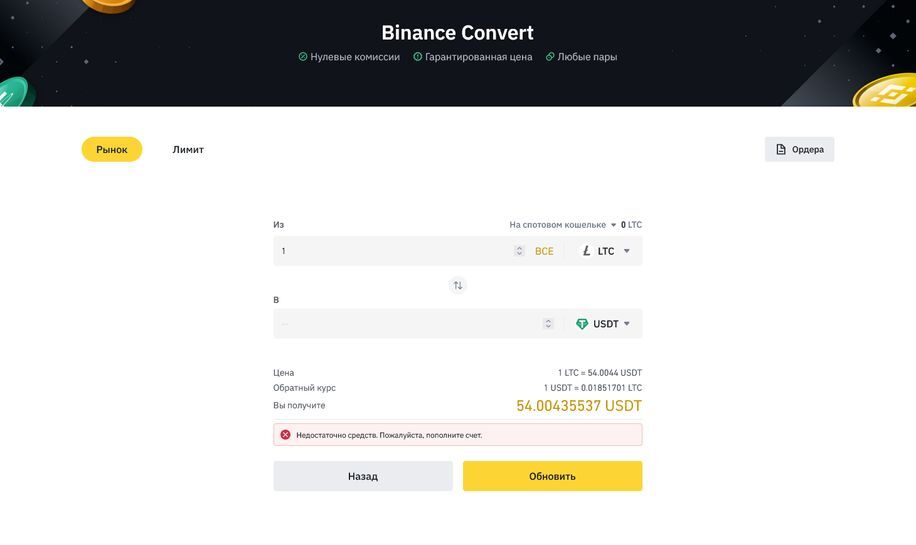
Task: Click the ВСЕ max amount link
Action: point(544,251)
